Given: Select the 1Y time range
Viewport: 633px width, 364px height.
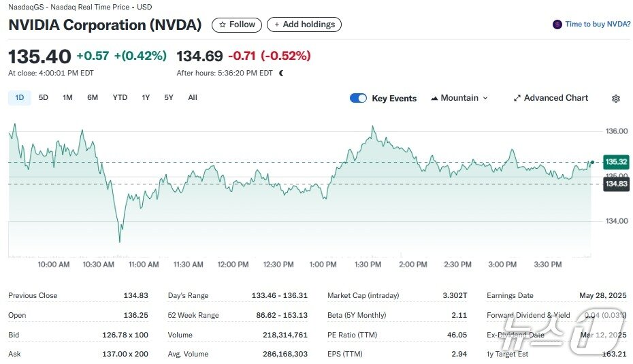Looking at the screenshot, I should coord(146,97).
